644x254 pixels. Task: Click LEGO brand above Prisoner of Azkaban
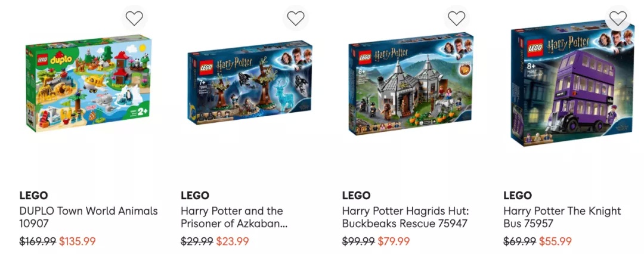(x=195, y=195)
